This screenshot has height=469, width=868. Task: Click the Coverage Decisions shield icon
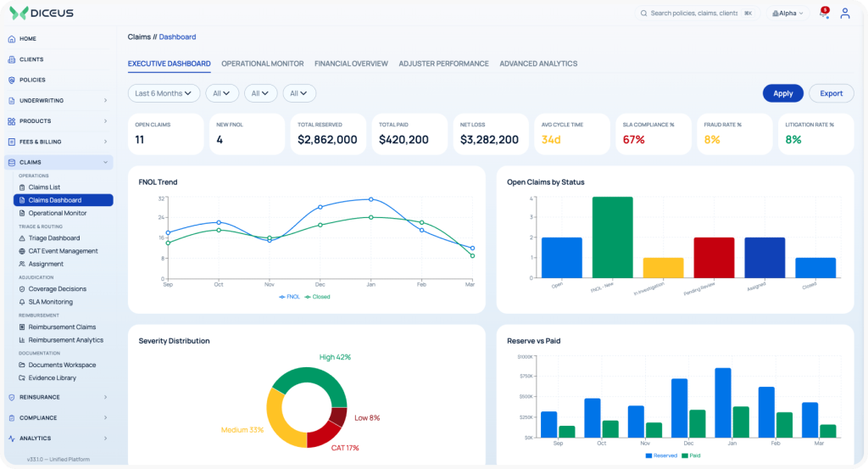click(x=22, y=289)
